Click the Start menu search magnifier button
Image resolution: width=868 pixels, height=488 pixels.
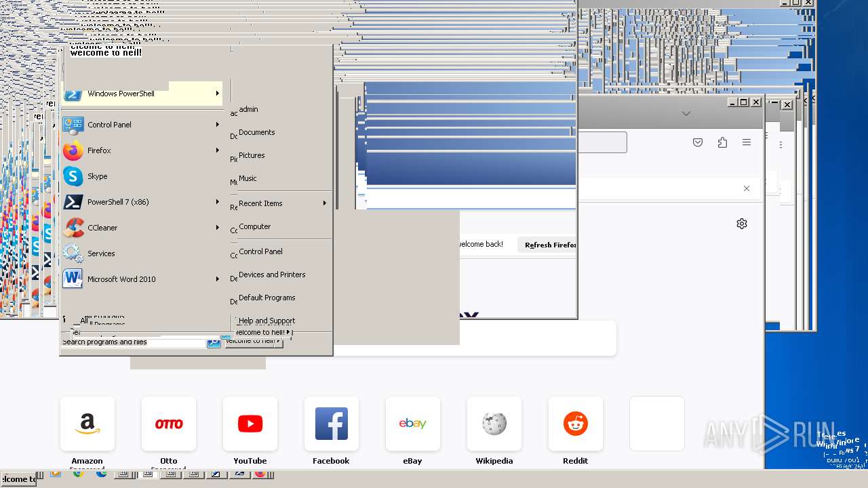214,342
